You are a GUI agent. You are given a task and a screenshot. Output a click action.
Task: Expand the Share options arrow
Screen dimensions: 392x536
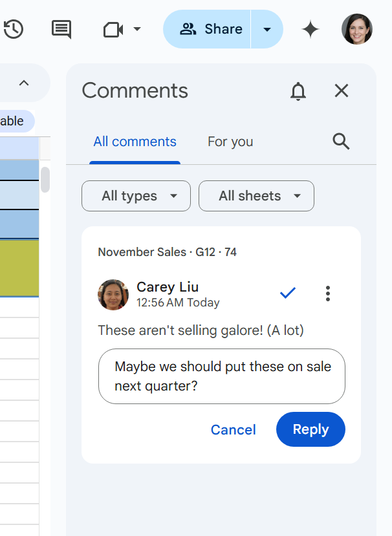pos(267,29)
